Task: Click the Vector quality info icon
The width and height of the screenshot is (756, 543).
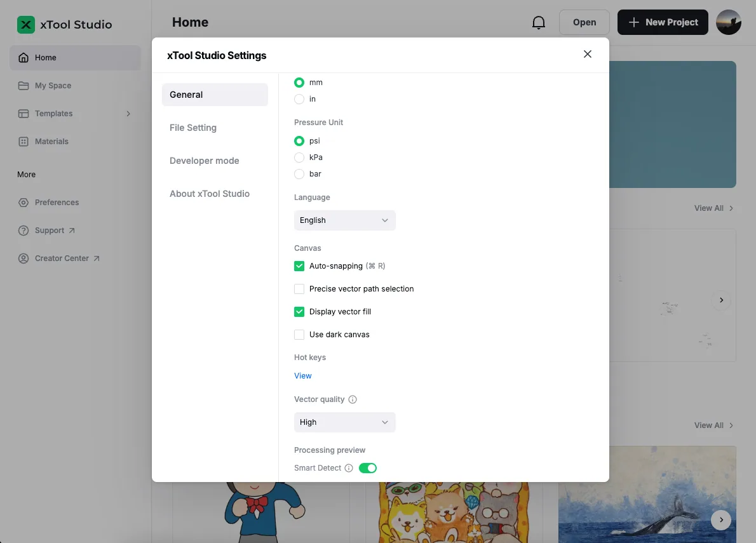Action: pyautogui.click(x=353, y=399)
